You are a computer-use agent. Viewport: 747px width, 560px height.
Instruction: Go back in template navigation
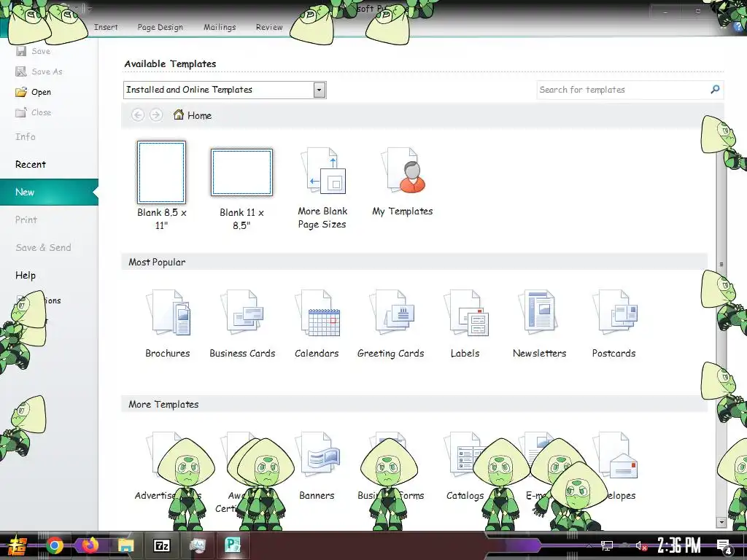point(138,114)
